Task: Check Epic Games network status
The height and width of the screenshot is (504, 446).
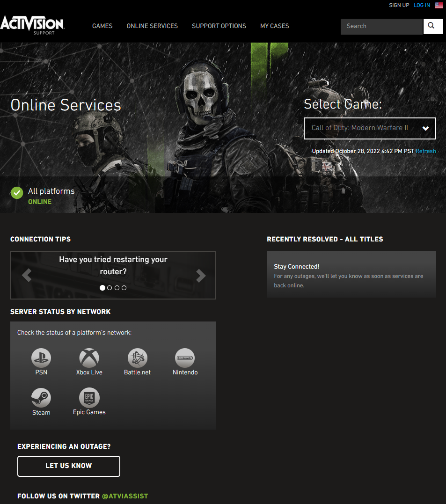Action: tap(89, 398)
